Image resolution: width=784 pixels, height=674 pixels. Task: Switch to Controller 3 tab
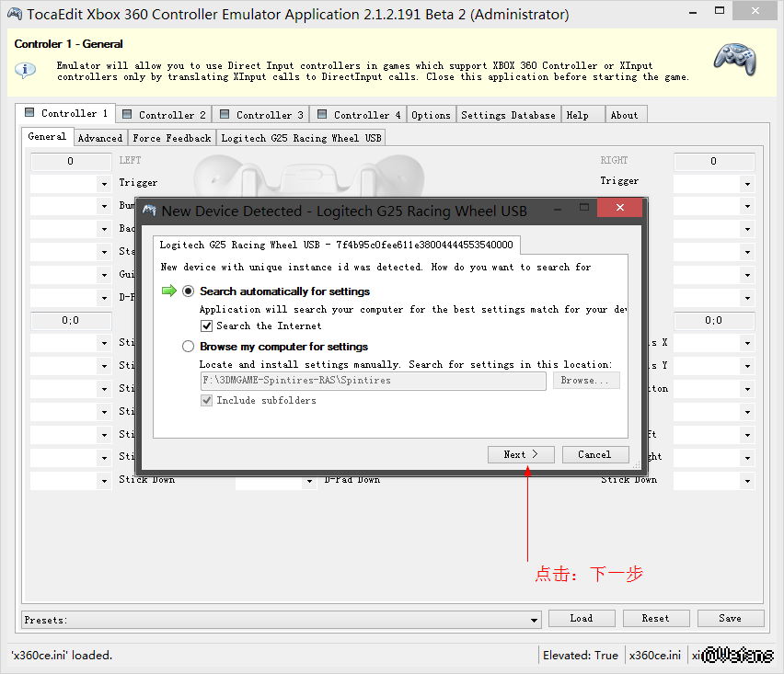[261, 115]
